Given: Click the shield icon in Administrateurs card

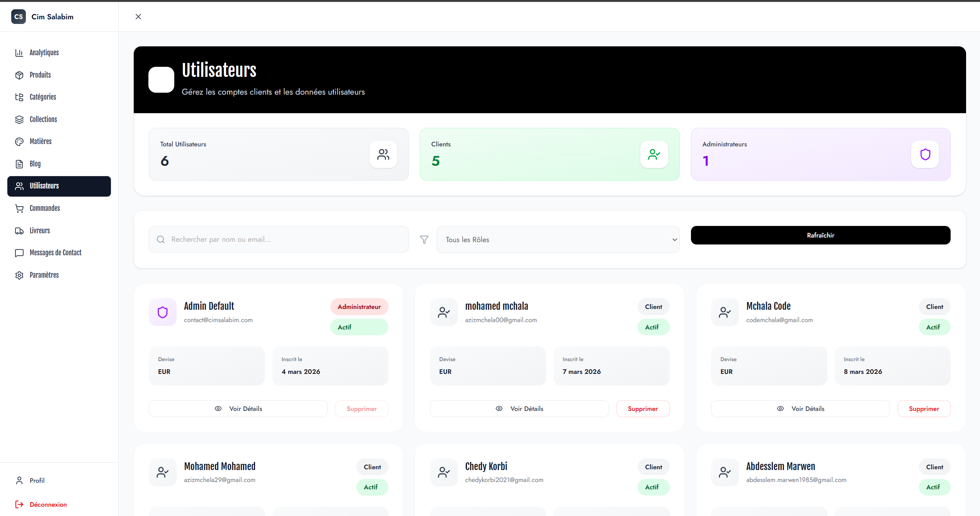Looking at the screenshot, I should coord(925,154).
